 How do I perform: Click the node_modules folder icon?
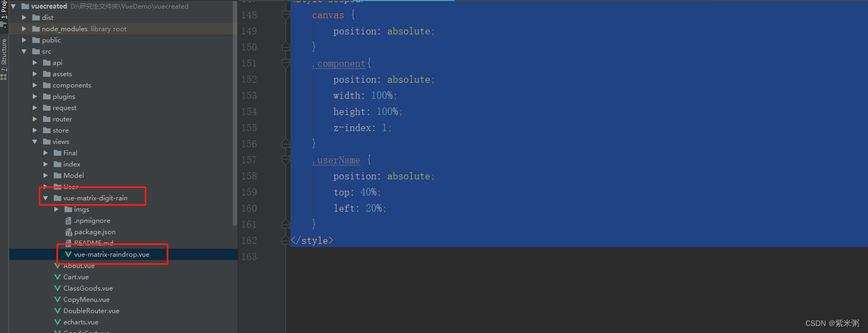pyautogui.click(x=36, y=29)
